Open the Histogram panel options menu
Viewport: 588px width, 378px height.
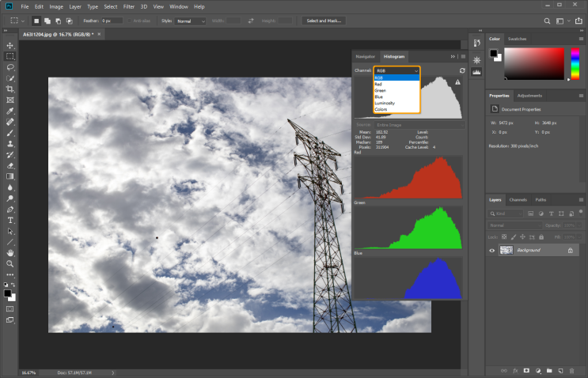pyautogui.click(x=463, y=57)
